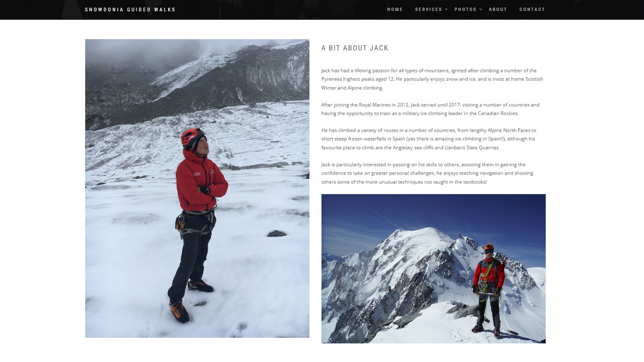The height and width of the screenshot is (362, 644).
Task: Expand the Services dropdown chevron
Action: coord(446,10)
